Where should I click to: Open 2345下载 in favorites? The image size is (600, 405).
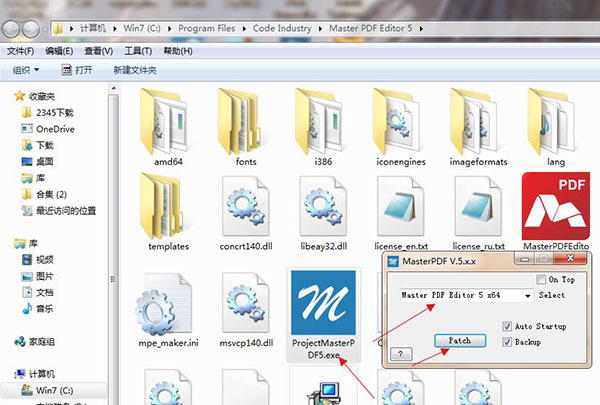coord(47,113)
